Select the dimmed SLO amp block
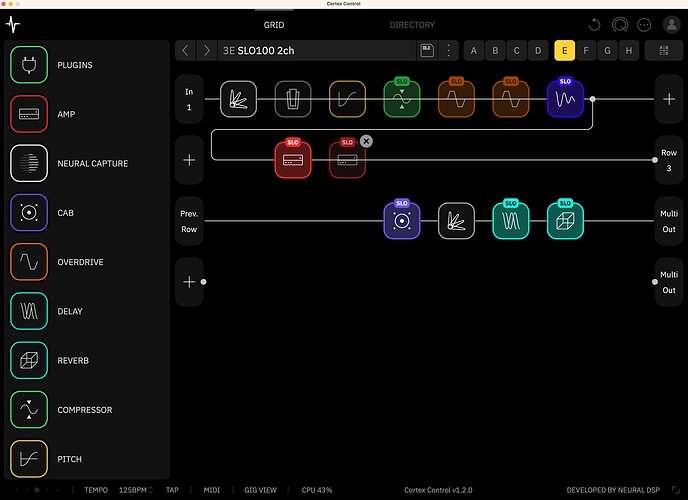The image size is (688, 500). pyautogui.click(x=347, y=160)
